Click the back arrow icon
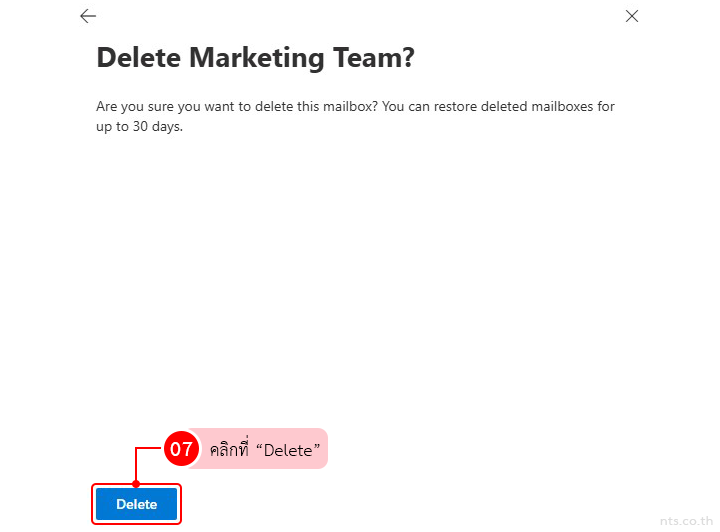 click(x=88, y=16)
